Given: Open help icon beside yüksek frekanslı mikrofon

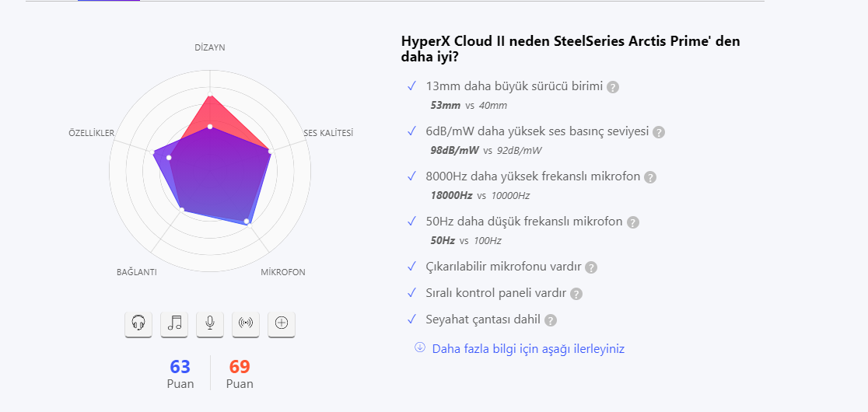Looking at the screenshot, I should pos(650,177).
